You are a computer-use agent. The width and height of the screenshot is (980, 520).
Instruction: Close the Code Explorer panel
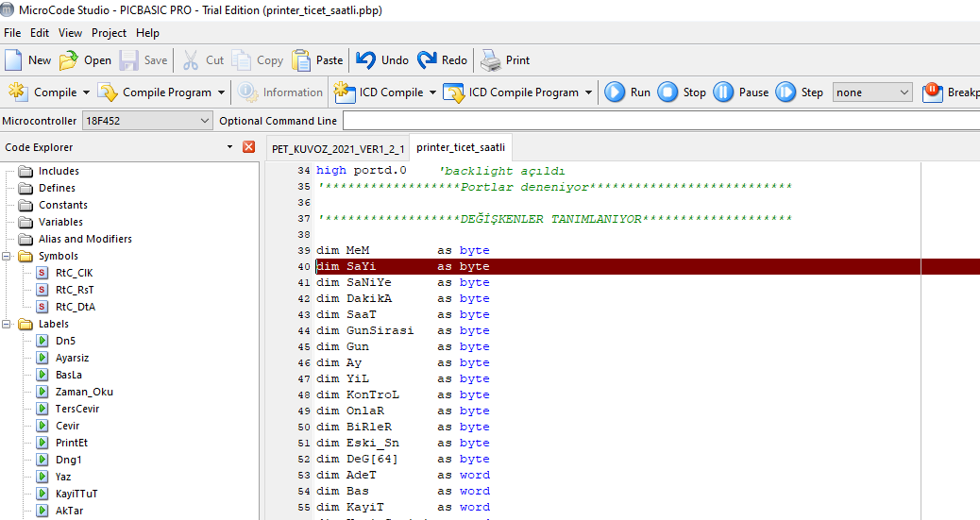pos(248,147)
